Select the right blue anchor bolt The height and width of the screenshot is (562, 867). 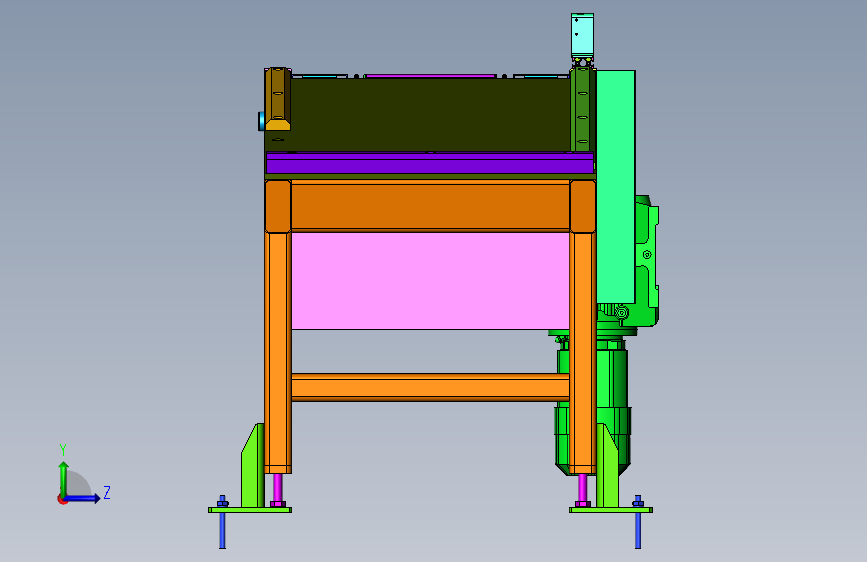pyautogui.click(x=638, y=522)
